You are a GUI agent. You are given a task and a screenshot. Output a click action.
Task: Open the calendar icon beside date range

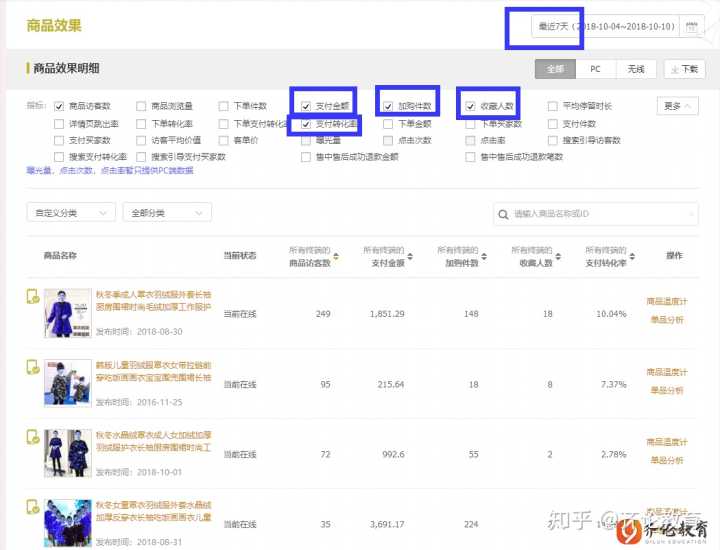tap(691, 26)
